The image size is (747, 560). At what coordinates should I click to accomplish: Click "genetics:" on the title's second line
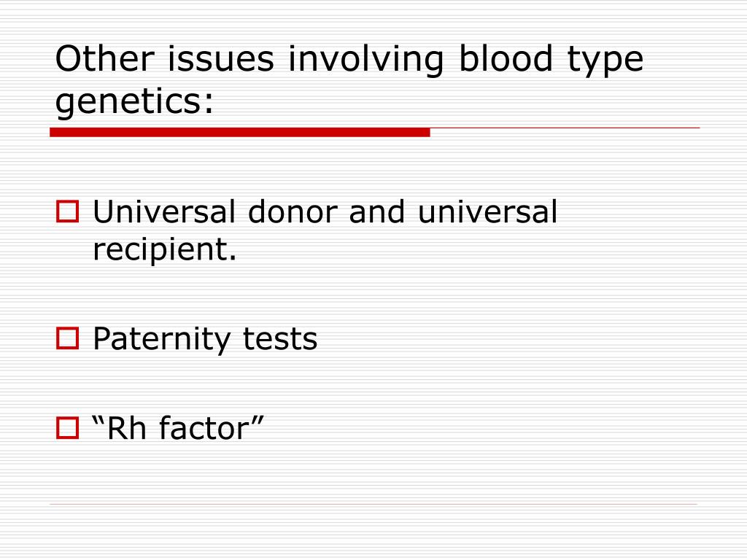pos(134,103)
